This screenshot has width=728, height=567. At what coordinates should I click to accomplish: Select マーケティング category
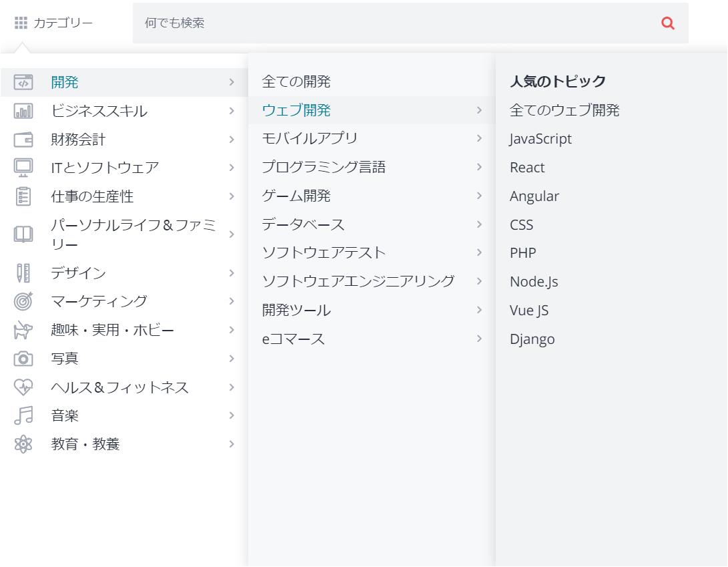pyautogui.click(x=99, y=301)
